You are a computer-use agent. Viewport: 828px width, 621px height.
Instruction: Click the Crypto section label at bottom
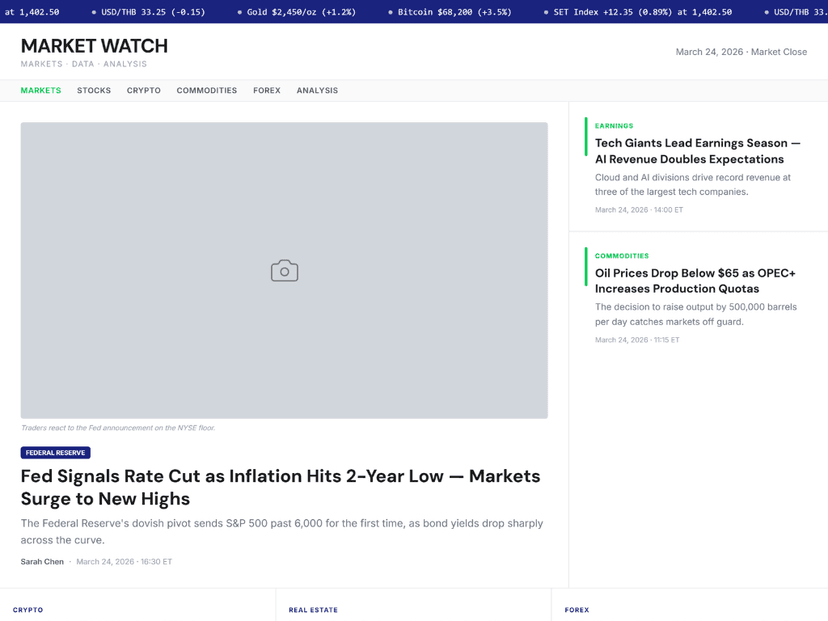click(x=28, y=609)
